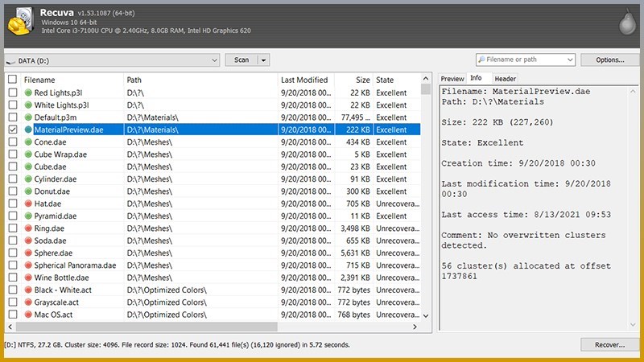This screenshot has width=644, height=362.
Task: Click the horizontal scrollbar thumb of file list
Action: pyautogui.click(x=147, y=327)
